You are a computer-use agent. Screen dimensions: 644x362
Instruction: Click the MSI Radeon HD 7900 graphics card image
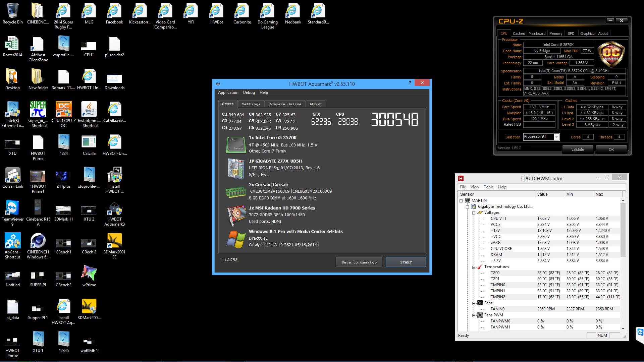click(x=236, y=215)
